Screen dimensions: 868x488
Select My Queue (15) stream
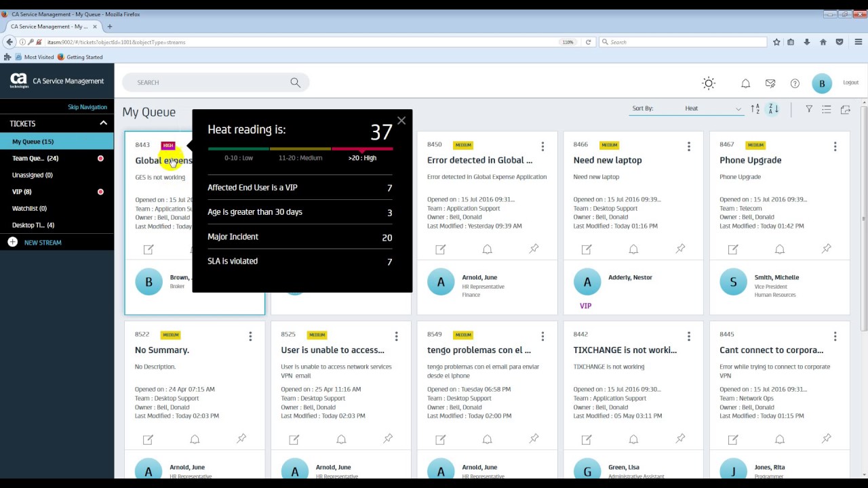[57, 142]
